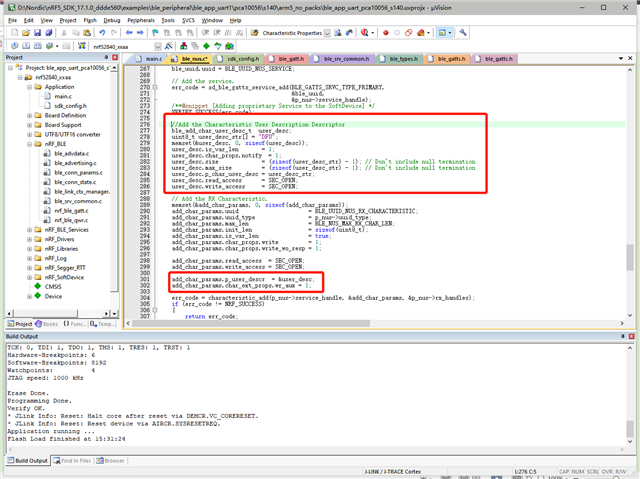Open the Peripherals menu

pos(143,19)
